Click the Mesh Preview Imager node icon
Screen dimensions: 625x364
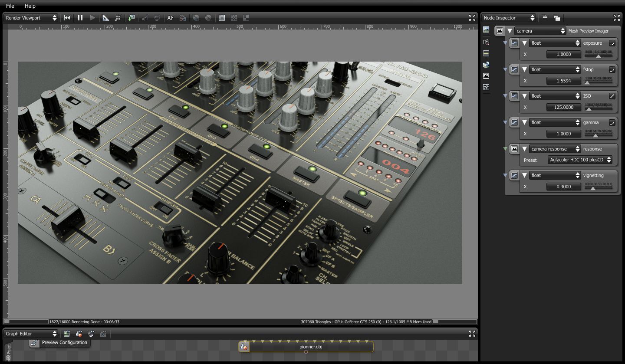[500, 31]
